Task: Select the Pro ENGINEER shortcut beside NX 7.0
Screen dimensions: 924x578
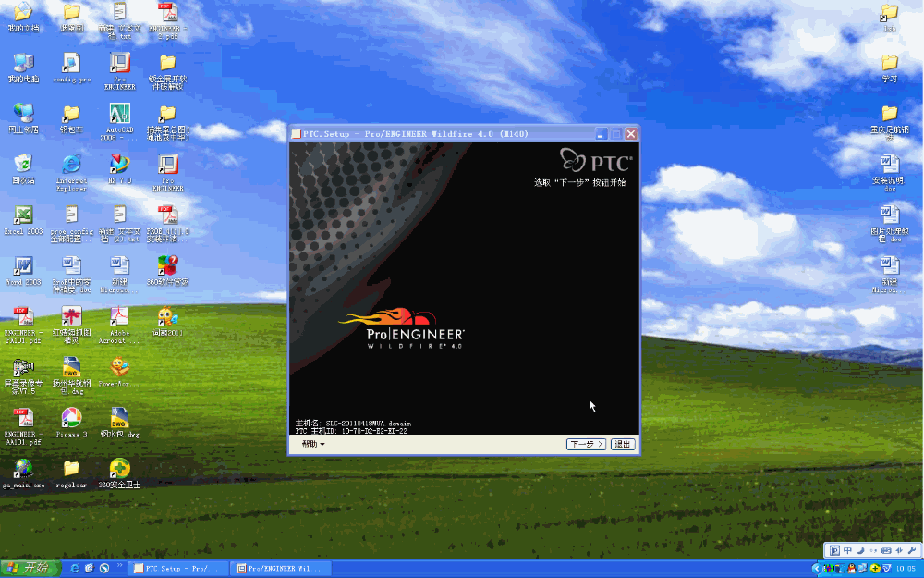Action: point(168,173)
